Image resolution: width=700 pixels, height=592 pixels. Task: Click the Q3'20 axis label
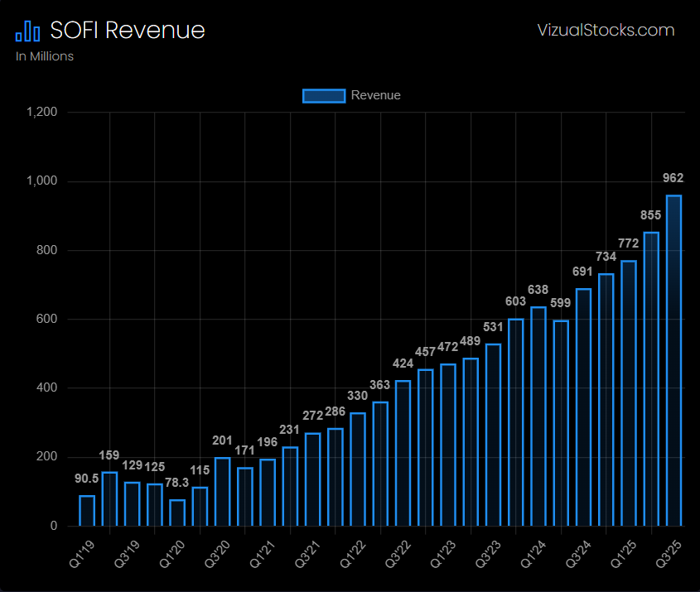coord(218,554)
